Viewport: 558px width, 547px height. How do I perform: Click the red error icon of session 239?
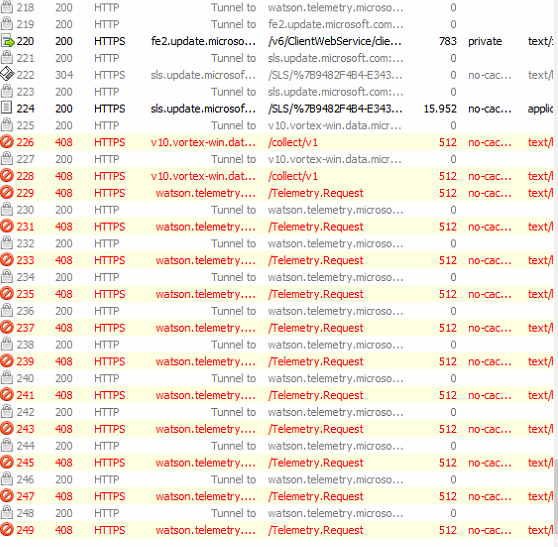pos(7,361)
